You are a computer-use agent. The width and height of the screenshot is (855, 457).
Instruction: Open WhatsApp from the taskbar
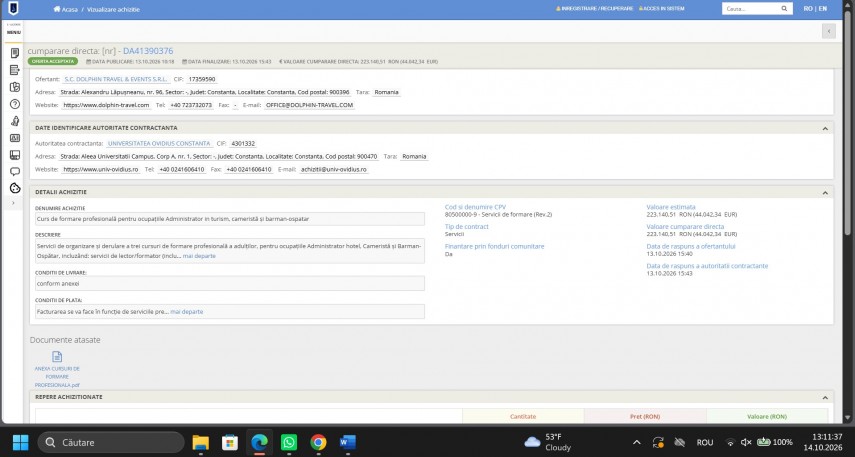288,442
